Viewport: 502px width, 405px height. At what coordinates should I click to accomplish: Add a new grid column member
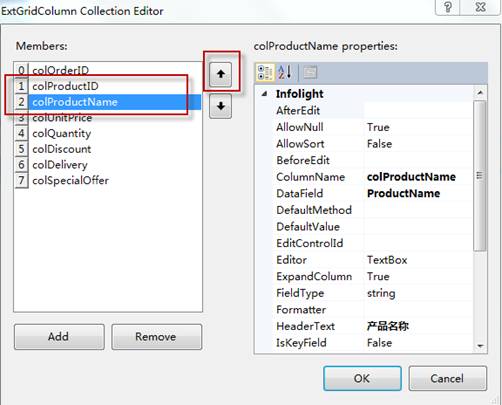pos(59,337)
